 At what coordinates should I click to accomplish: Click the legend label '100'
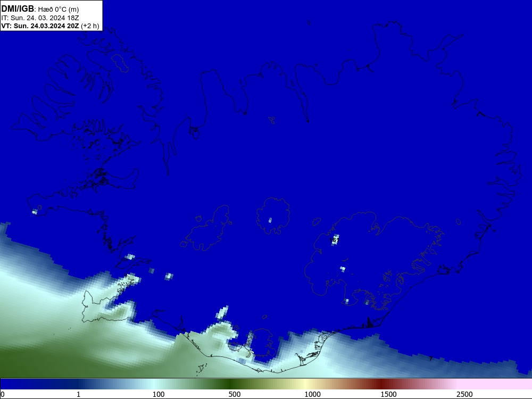pos(159,394)
